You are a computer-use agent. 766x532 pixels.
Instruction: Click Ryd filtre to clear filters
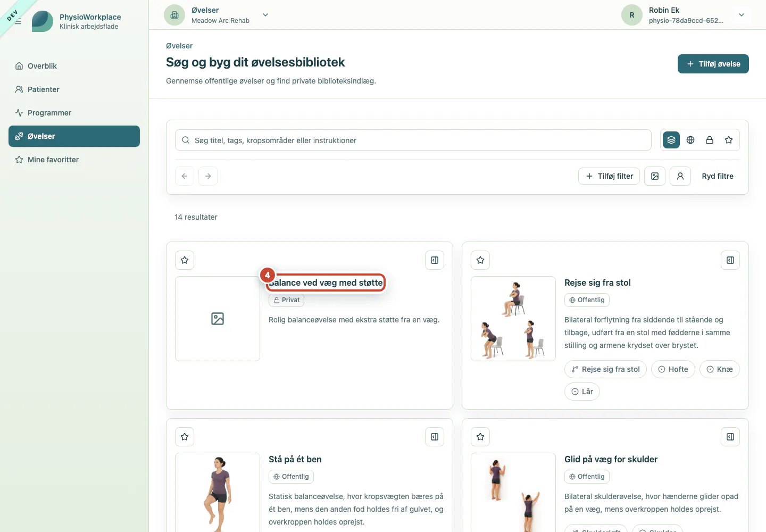718,176
